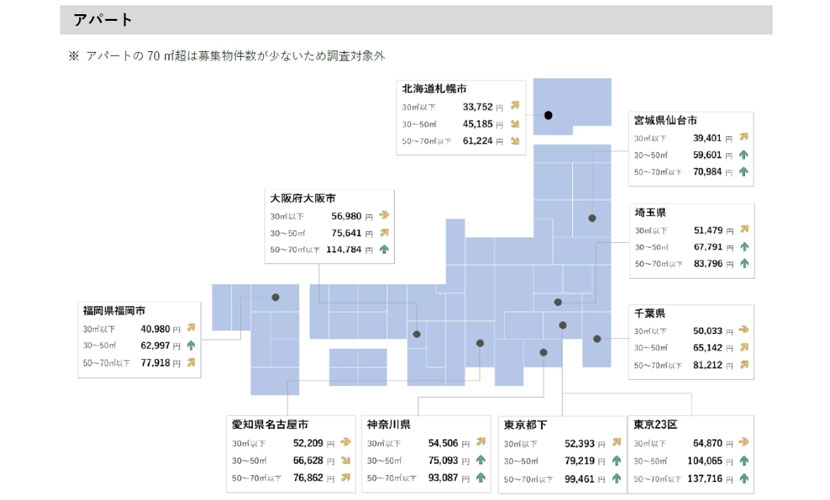830x500 pixels.
Task: Click the value 114,784 in Osaka card
Action: point(344,249)
